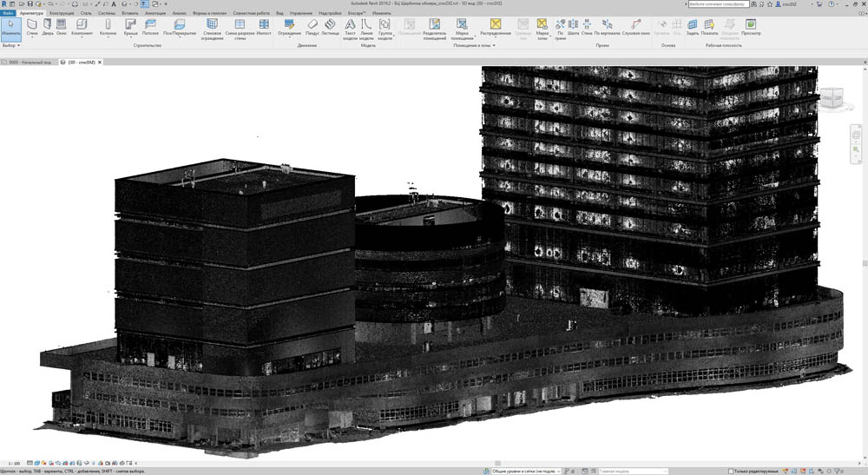
Task: Open the Главная модель design option dropdown
Action: (633, 472)
